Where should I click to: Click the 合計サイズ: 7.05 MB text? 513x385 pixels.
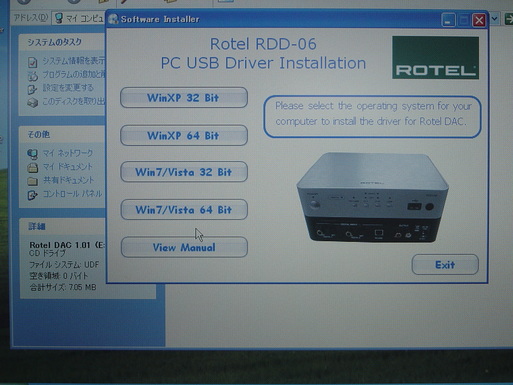pos(63,287)
